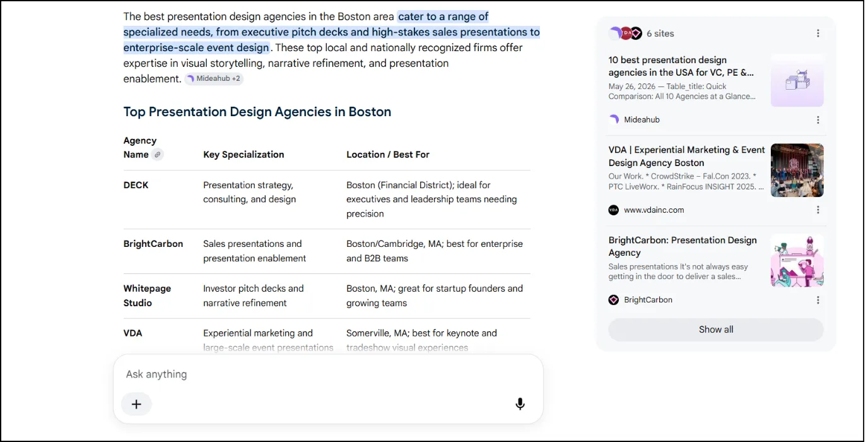Click 'Investor pitch decks and narrative refinement' cell

[x=254, y=296]
